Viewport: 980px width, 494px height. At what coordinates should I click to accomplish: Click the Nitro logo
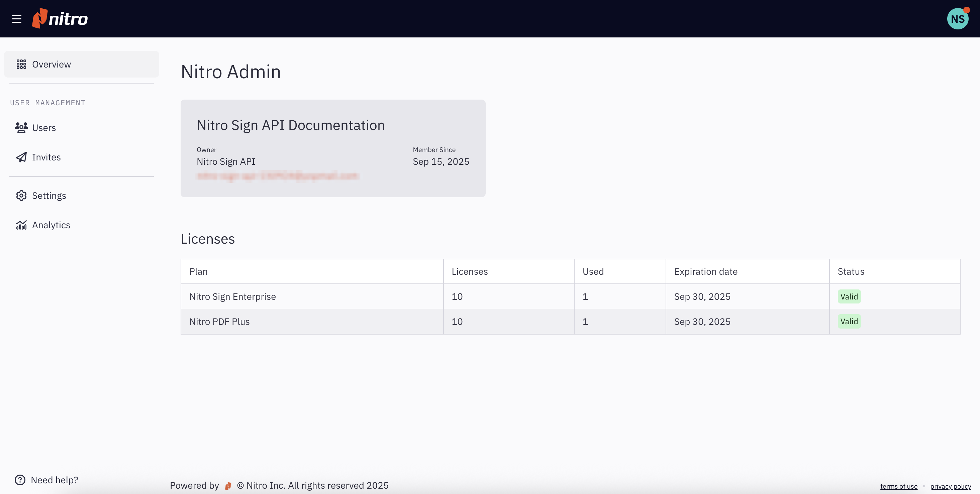point(60,19)
